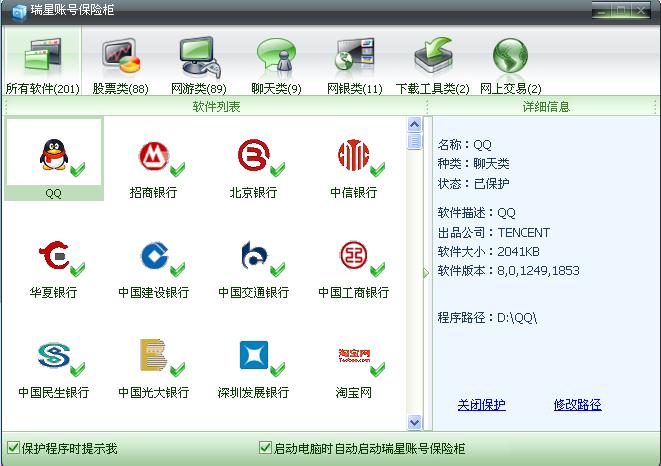Select the QQ penguin icon
The image size is (661, 466).
pos(54,155)
